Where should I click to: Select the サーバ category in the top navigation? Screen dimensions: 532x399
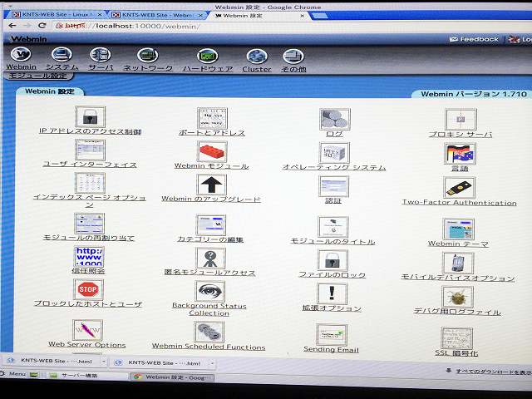(x=101, y=59)
